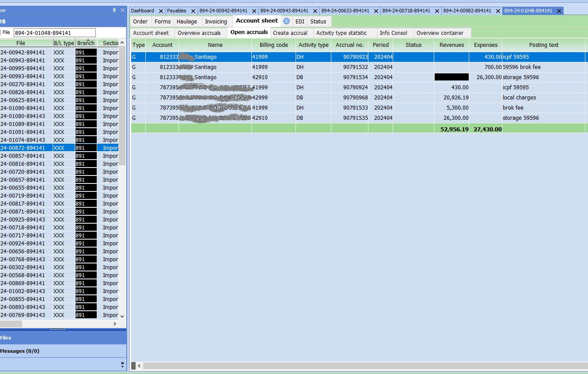Sort accruals by the Billing code column header
The width and height of the screenshot is (588, 374).
(x=273, y=45)
